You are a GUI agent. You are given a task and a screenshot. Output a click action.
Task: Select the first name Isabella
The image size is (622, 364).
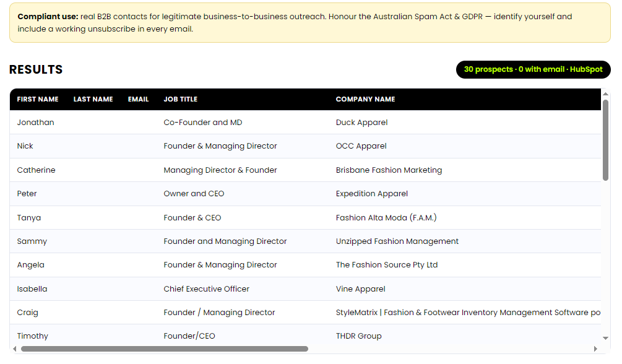[x=32, y=289]
